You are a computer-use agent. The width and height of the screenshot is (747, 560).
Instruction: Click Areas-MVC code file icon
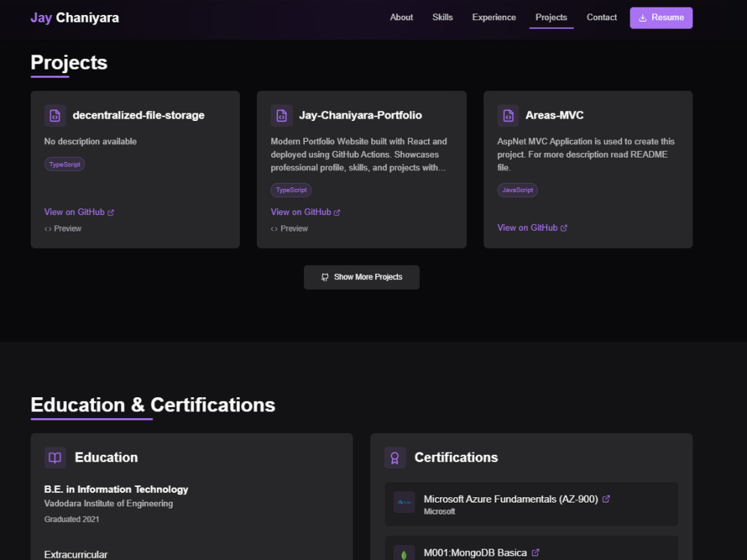pyautogui.click(x=508, y=116)
